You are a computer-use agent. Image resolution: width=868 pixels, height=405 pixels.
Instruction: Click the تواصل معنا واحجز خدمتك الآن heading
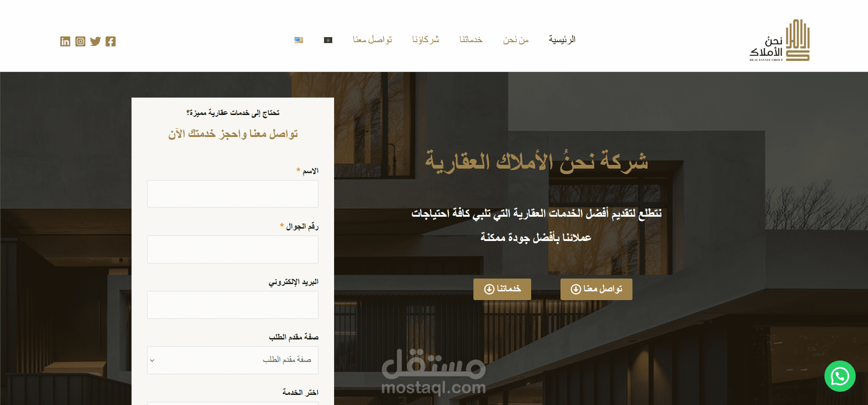pyautogui.click(x=233, y=134)
